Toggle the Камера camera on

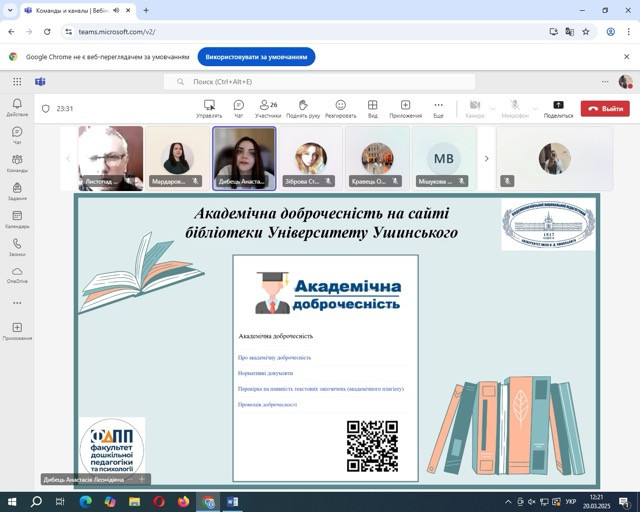475,108
